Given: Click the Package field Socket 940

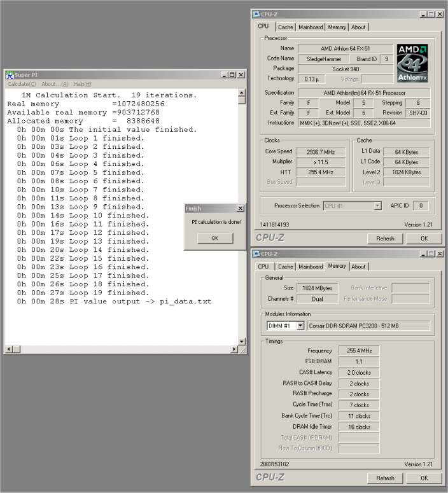Looking at the screenshot, I should coord(346,69).
